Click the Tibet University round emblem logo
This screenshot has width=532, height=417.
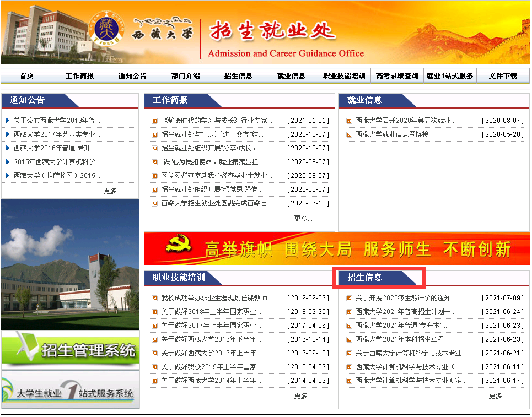point(106,29)
